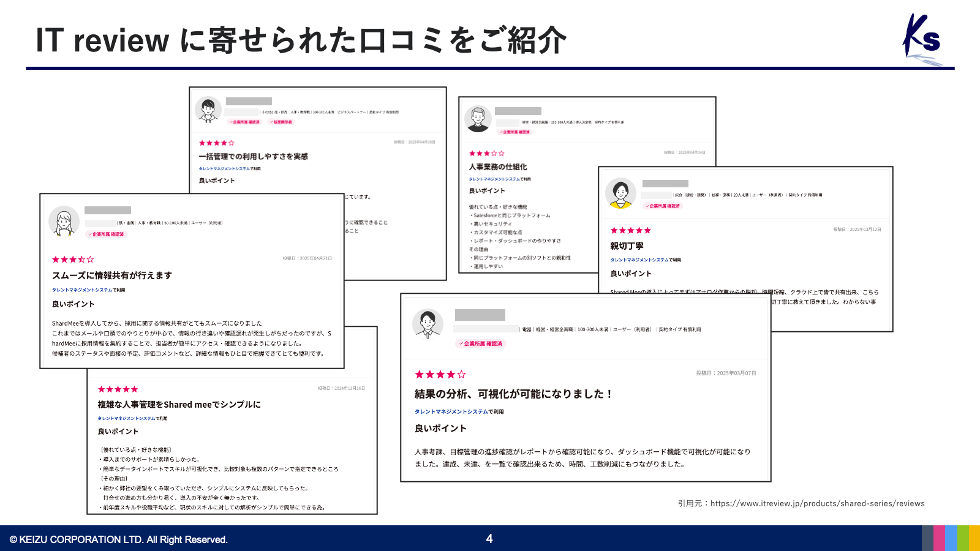Click avatar of the 一括管理 review author
The image size is (980, 551).
click(208, 110)
